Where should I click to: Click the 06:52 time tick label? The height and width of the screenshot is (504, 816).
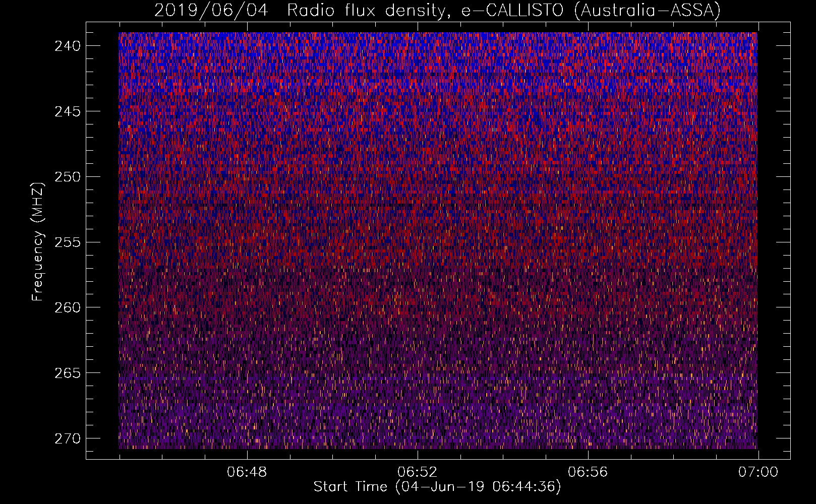[417, 472]
